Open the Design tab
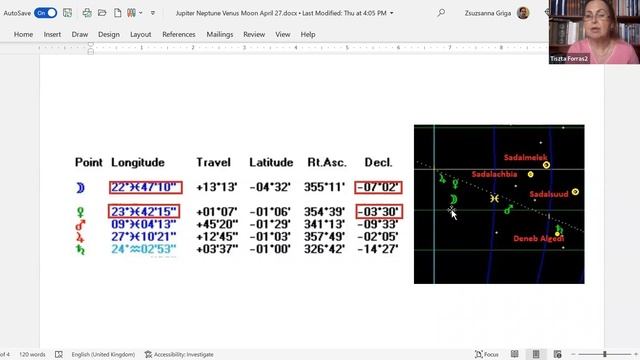The height and width of the screenshot is (360, 640). pos(109,35)
